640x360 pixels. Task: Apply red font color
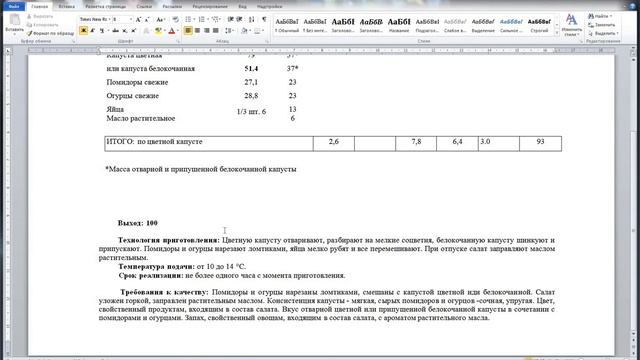(x=171, y=31)
